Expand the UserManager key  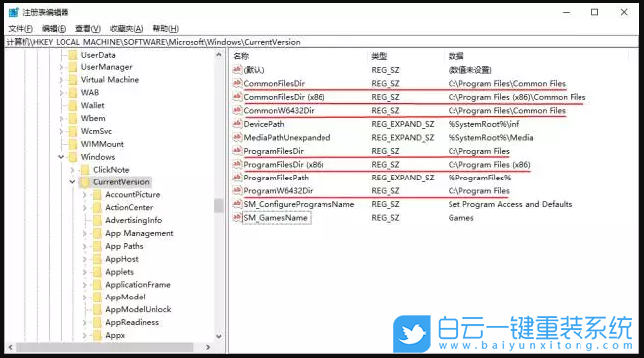coord(61,67)
